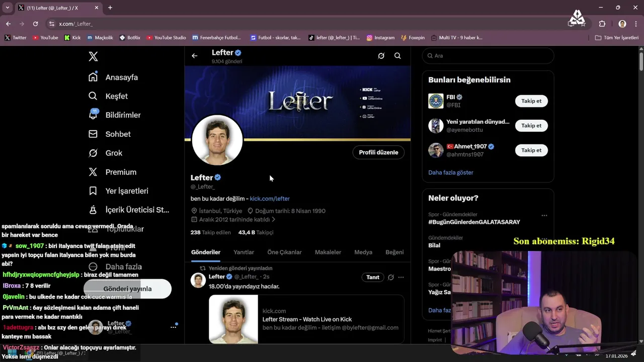Image resolution: width=644 pixels, height=362 pixels.
Task: Switch to the Makaleler tab
Action: (x=328, y=252)
